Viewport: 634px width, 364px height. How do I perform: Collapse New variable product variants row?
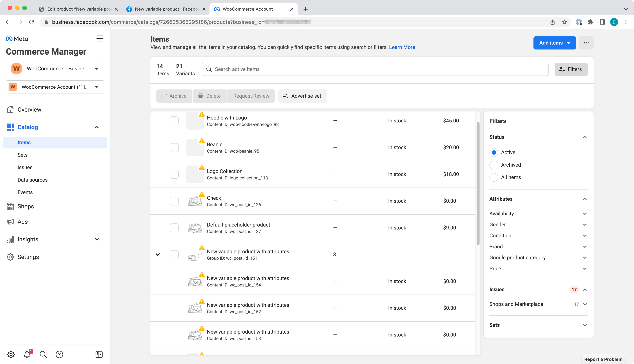click(x=158, y=255)
